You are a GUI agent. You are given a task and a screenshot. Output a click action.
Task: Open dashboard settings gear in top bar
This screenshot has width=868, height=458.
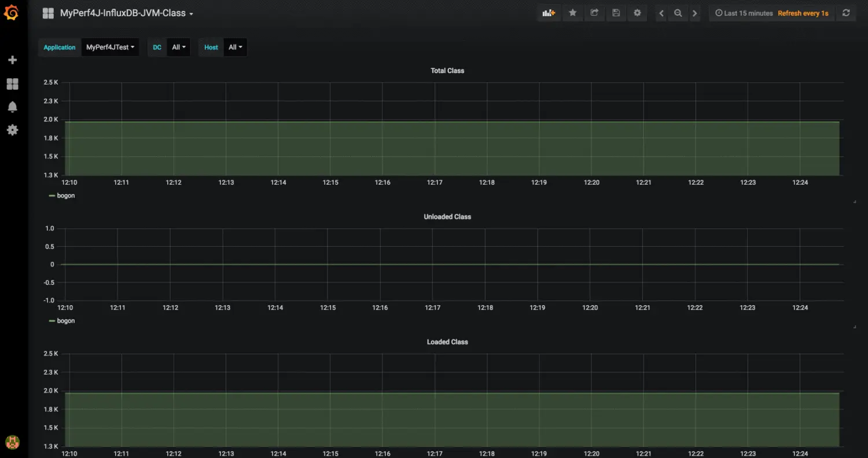tap(637, 13)
